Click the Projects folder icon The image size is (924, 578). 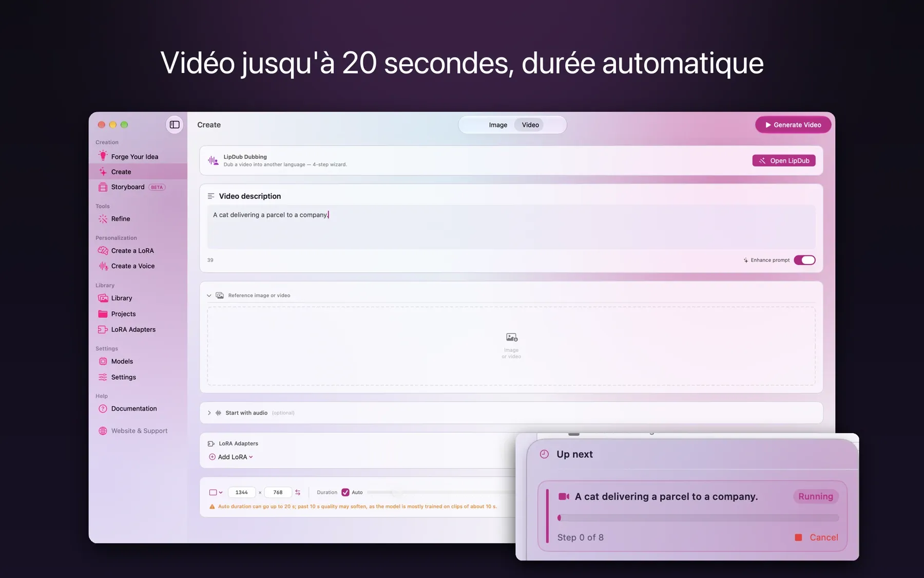pyautogui.click(x=103, y=314)
